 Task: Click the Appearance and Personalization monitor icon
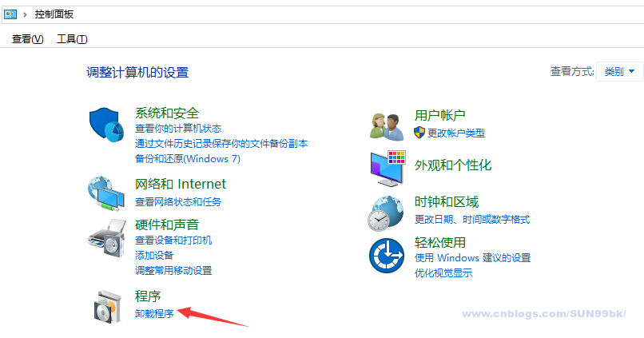point(388,168)
